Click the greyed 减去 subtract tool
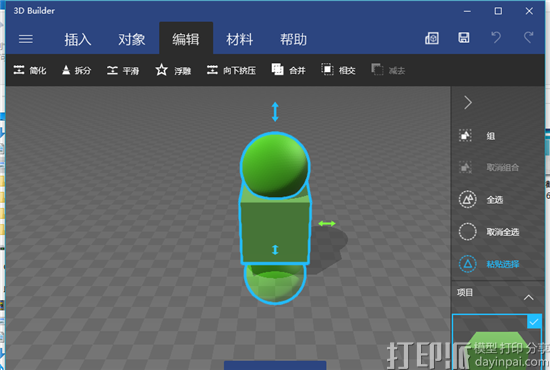The height and width of the screenshot is (370, 550). click(x=388, y=70)
